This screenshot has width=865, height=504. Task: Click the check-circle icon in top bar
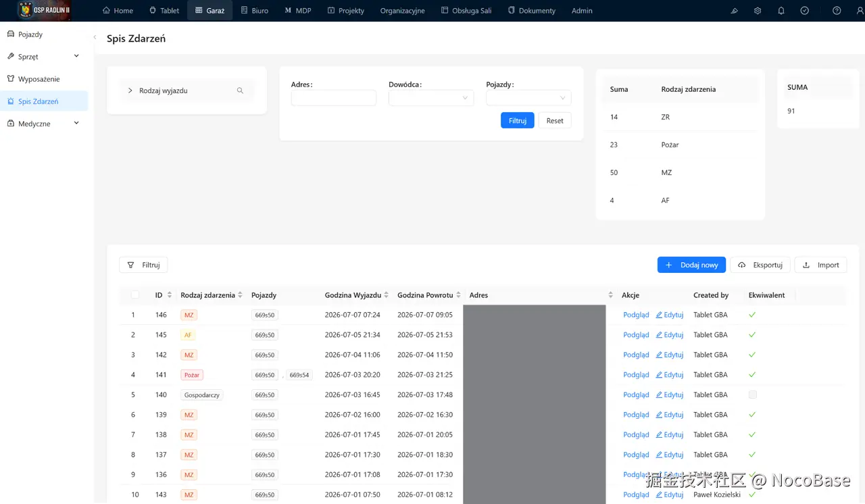point(804,11)
